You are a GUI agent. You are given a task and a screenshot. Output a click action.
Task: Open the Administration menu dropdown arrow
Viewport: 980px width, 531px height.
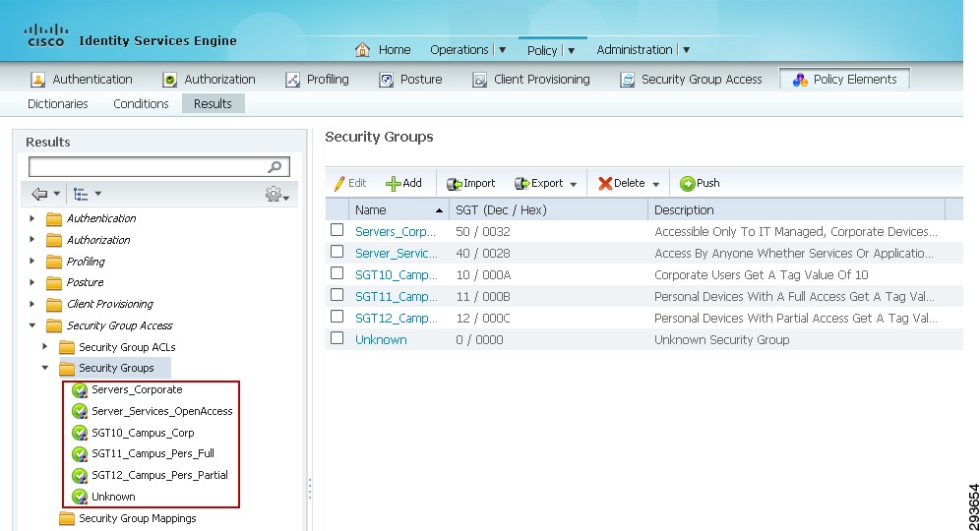click(x=686, y=50)
